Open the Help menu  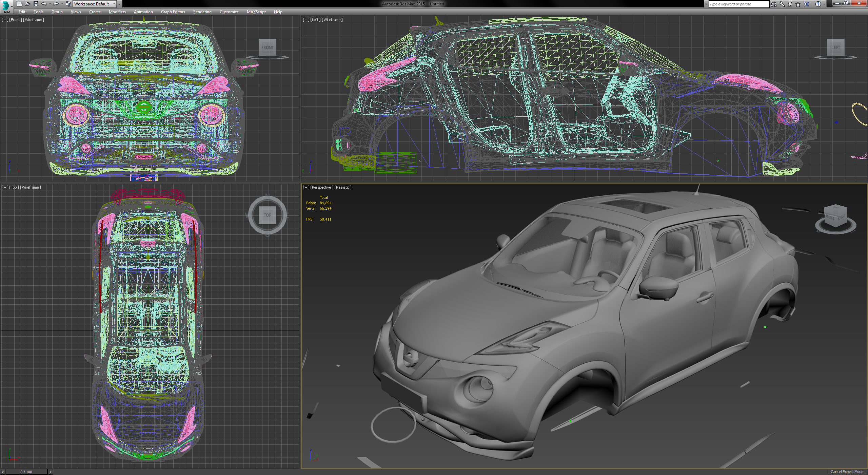278,12
